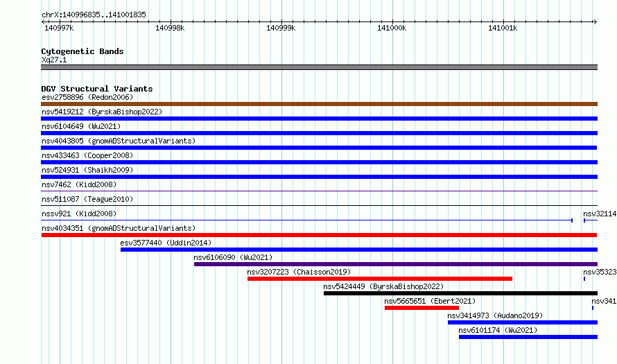This screenshot has height=364, width=617.
Task: Open the nsv433463 (Cooper2008) label
Action: point(87,155)
